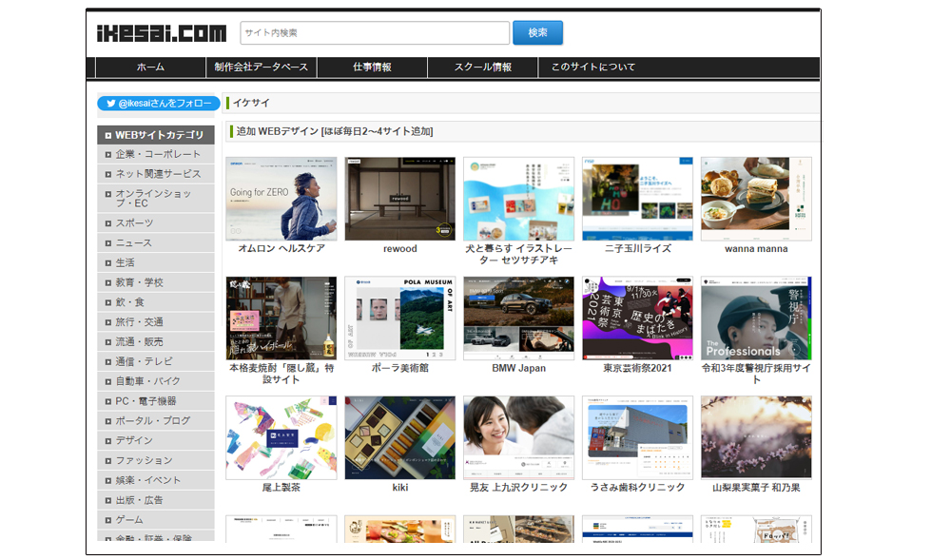
Task: Click the 東京芸術祭2021 title link
Action: [x=637, y=368]
